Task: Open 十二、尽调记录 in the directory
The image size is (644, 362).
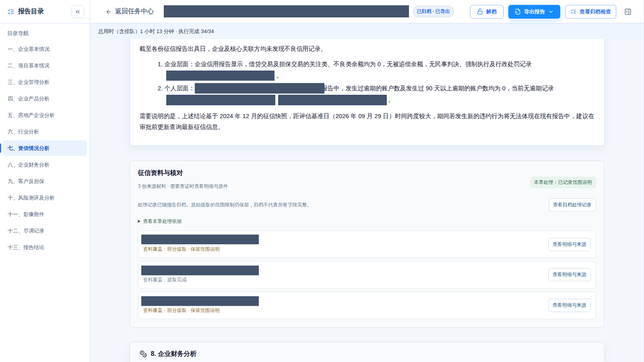Action: click(45, 231)
